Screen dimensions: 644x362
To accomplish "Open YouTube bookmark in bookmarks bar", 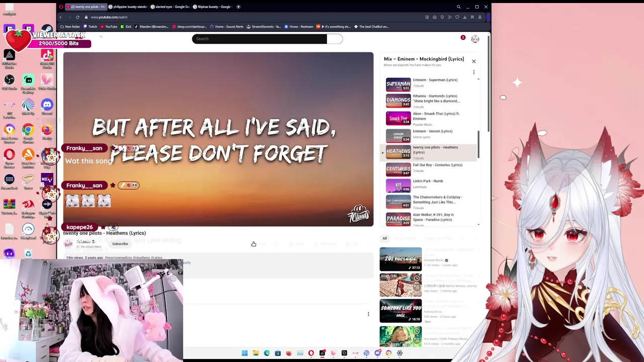I will tap(109, 27).
